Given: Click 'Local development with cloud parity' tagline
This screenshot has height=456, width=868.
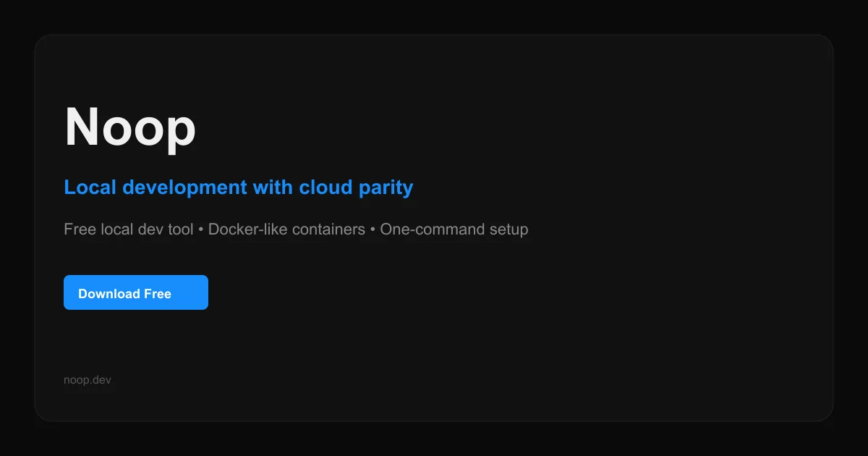Looking at the screenshot, I should (239, 187).
